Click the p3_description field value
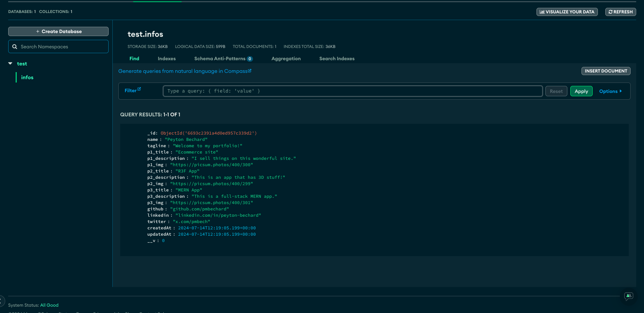 (x=234, y=196)
